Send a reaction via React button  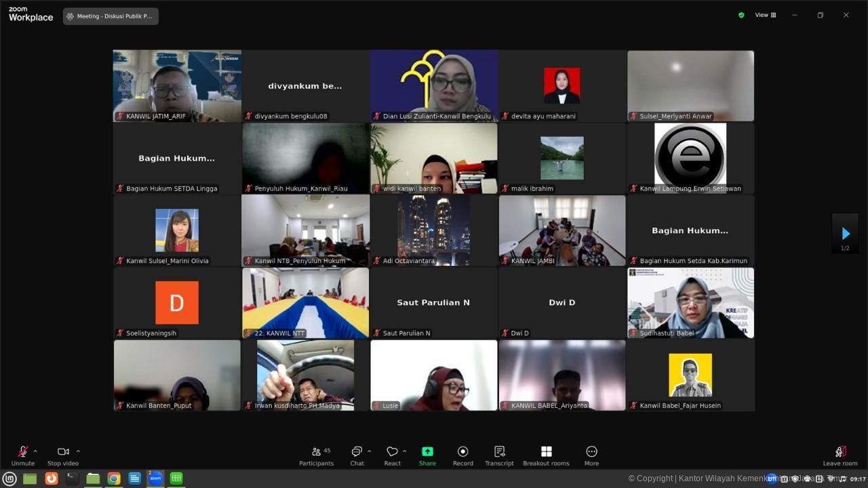(x=392, y=455)
